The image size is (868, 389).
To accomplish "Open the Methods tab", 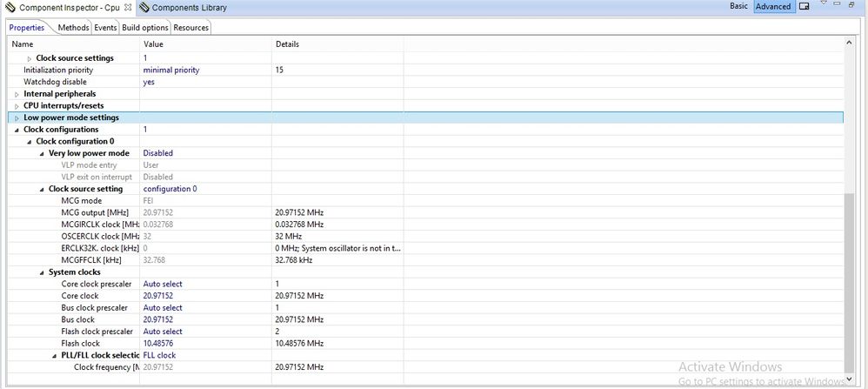I will [73, 28].
